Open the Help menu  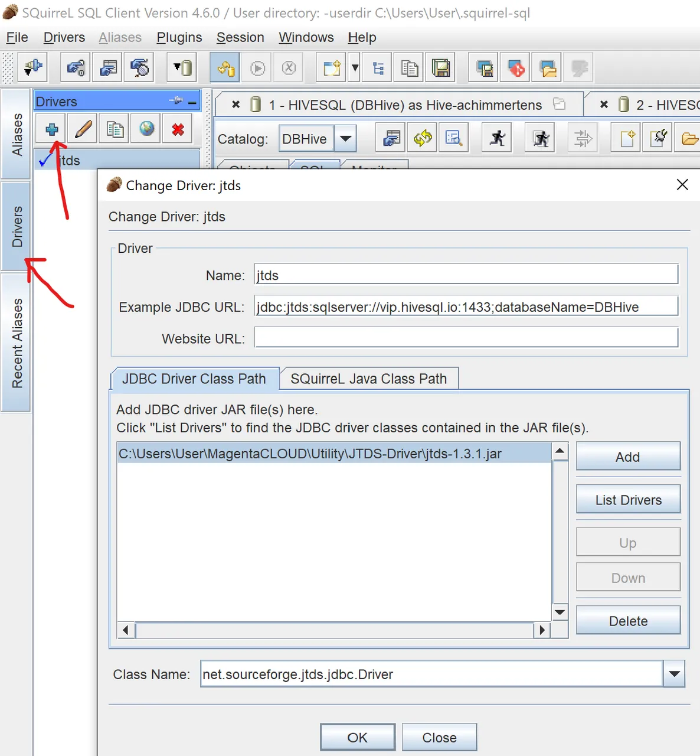tap(362, 37)
